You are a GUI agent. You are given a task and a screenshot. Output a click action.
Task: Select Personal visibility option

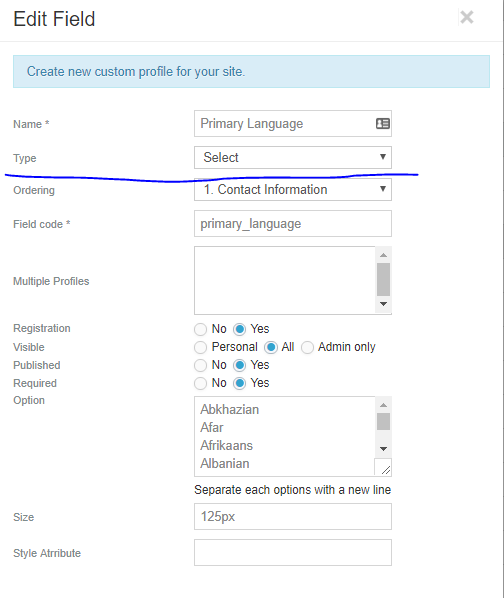tap(201, 347)
